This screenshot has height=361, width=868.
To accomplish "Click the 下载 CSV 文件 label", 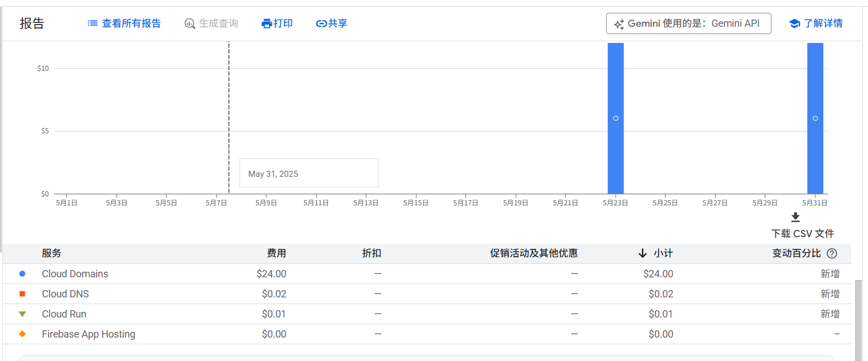I will (x=803, y=233).
